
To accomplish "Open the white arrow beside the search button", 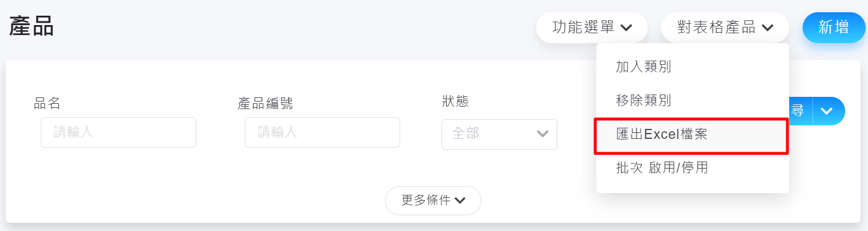I will point(828,111).
